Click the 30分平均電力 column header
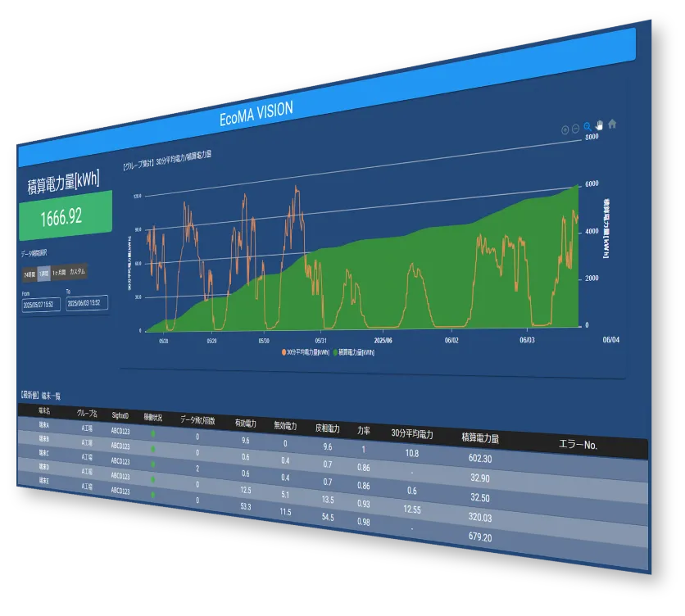Viewport: 685px width, 616px height. [x=412, y=434]
